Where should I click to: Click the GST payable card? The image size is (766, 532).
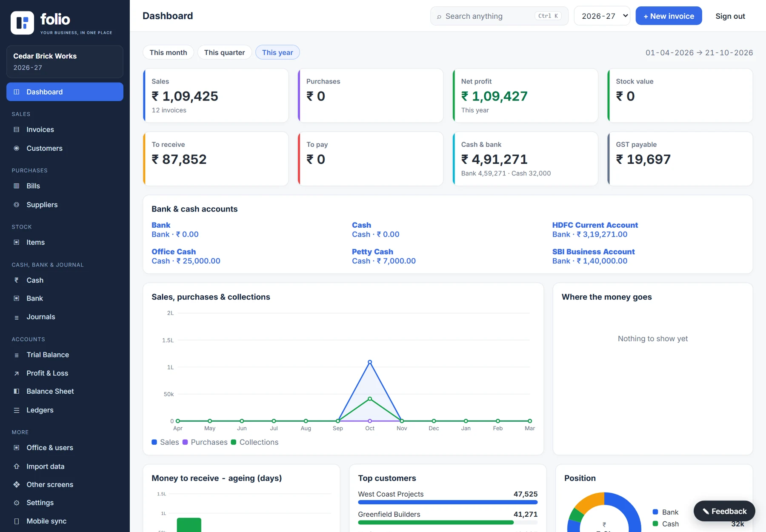(x=680, y=159)
